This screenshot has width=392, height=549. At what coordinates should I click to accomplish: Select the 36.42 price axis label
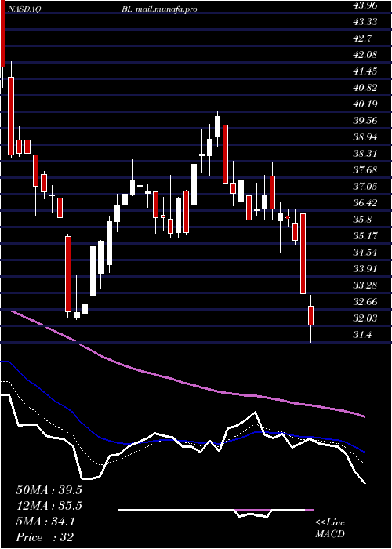(365, 202)
